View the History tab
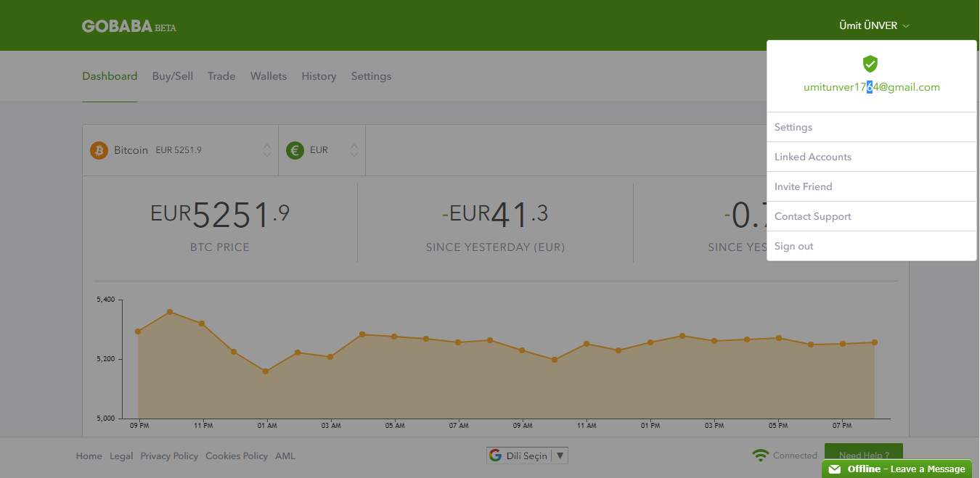Image resolution: width=980 pixels, height=478 pixels. [319, 76]
